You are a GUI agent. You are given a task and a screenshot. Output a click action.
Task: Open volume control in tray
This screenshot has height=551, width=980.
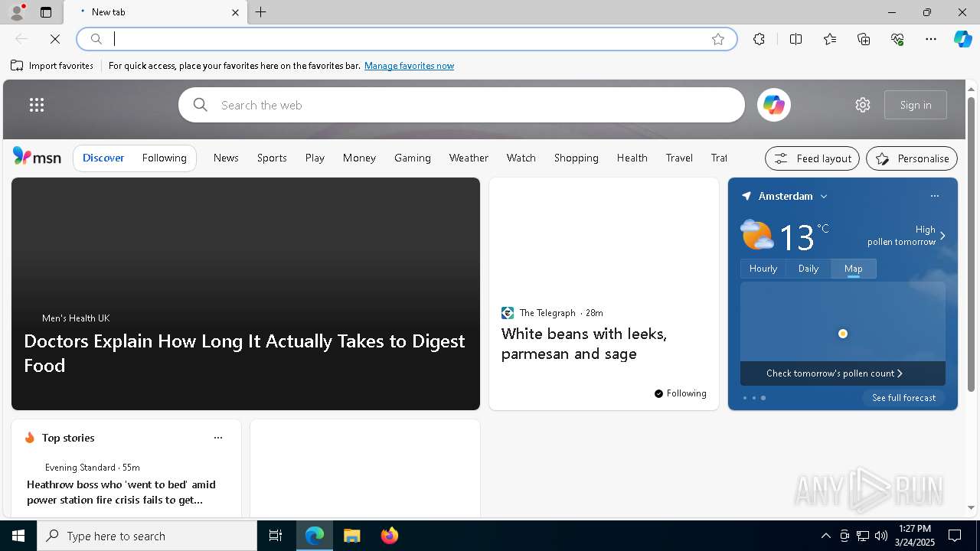pyautogui.click(x=881, y=536)
